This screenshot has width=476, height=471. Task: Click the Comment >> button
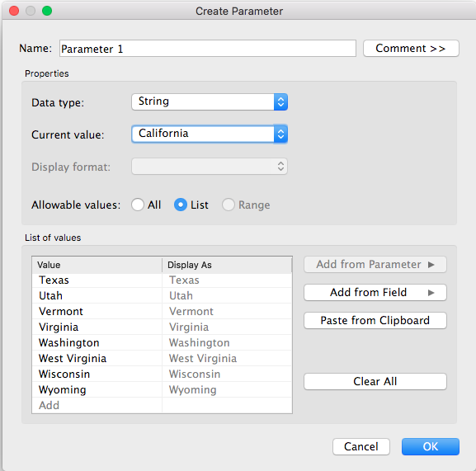[411, 48]
